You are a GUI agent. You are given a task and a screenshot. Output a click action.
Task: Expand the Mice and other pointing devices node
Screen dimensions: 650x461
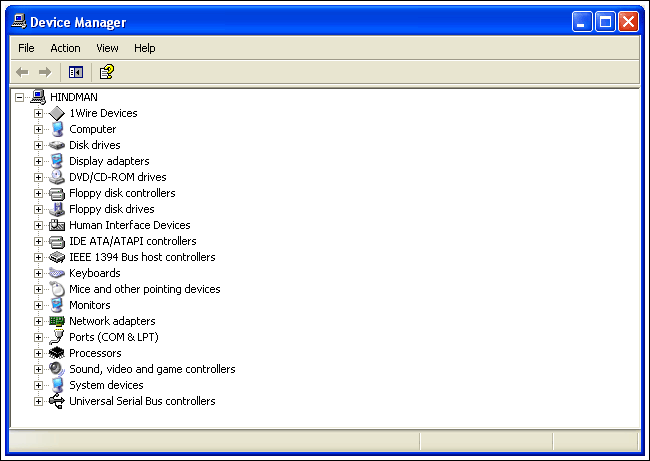[39, 289]
